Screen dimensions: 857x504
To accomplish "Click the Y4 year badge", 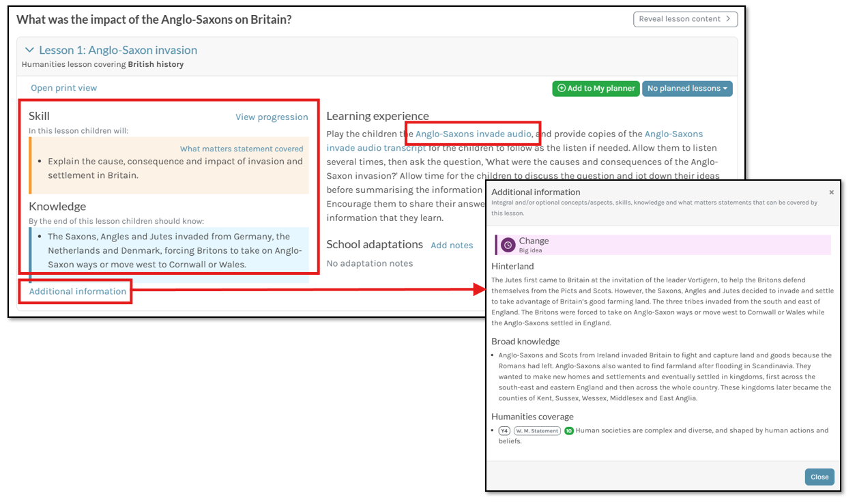I will pos(504,431).
